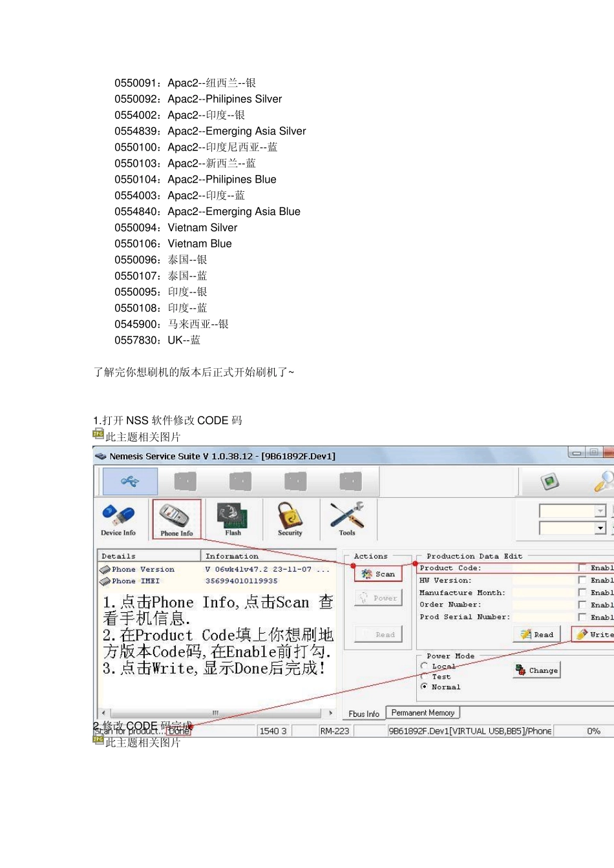Click the HW Version input field

[x=544, y=580]
